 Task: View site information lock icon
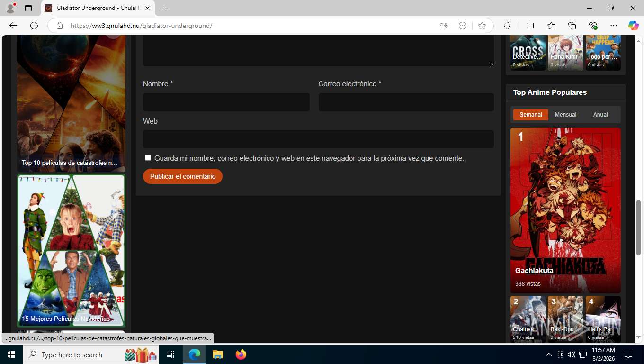click(x=59, y=26)
